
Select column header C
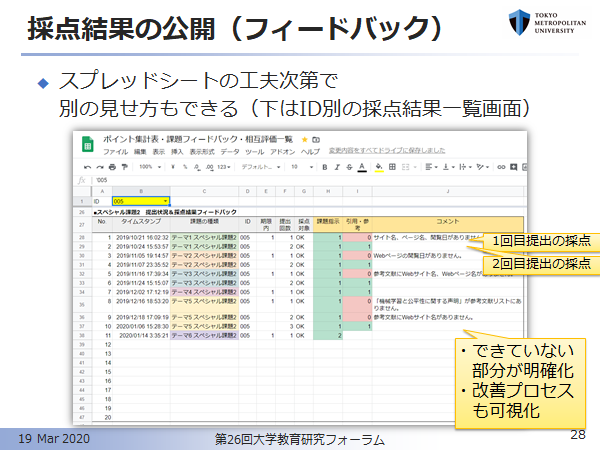(204, 191)
